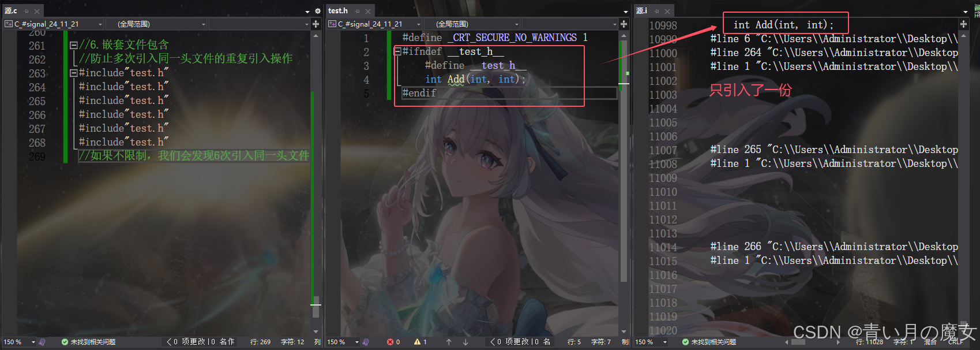This screenshot has width=980, height=350.
Task: Click green check no-issues icon in 源.i pane
Action: pyautogui.click(x=685, y=342)
